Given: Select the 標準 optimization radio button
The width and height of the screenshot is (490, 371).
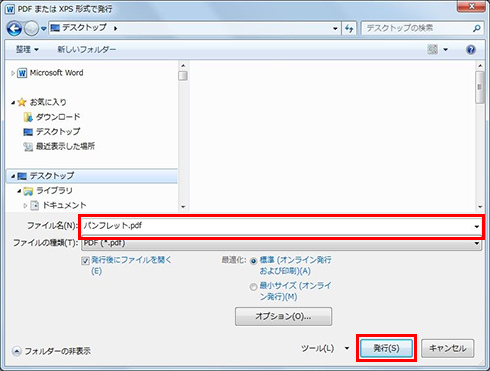Looking at the screenshot, I should (253, 261).
